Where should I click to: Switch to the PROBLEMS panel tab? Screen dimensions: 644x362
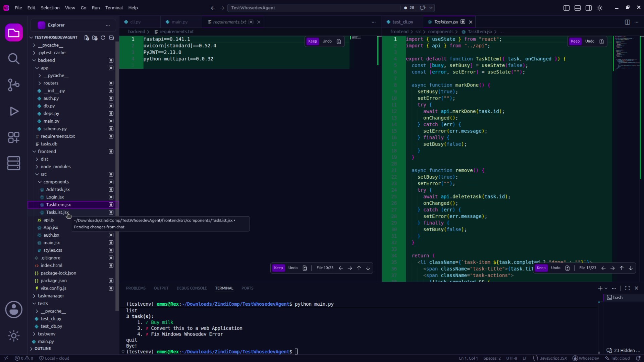[x=136, y=288]
